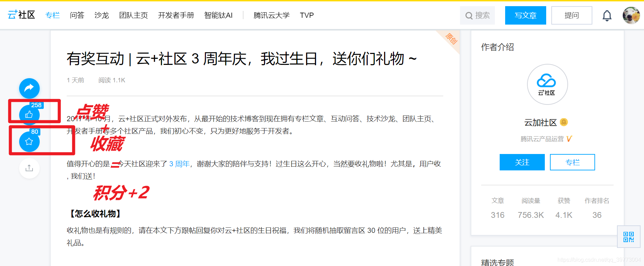Click the article count 316

coord(498,215)
